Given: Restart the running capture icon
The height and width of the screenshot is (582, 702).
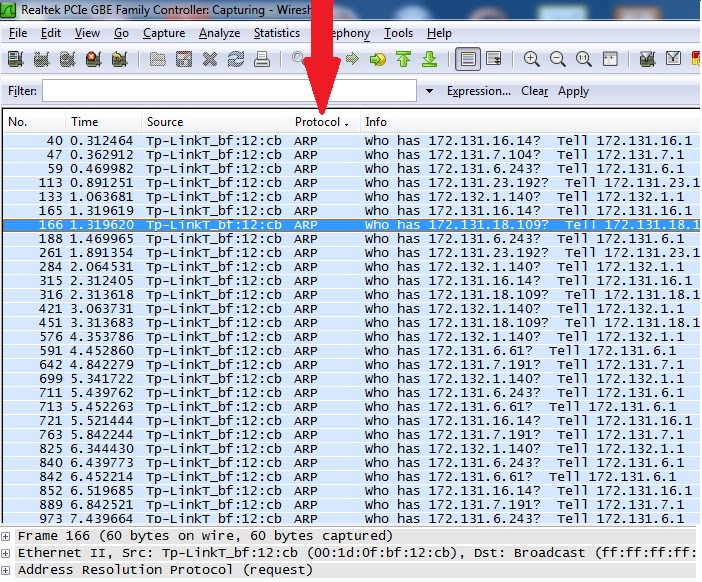Looking at the screenshot, I should [x=120, y=59].
